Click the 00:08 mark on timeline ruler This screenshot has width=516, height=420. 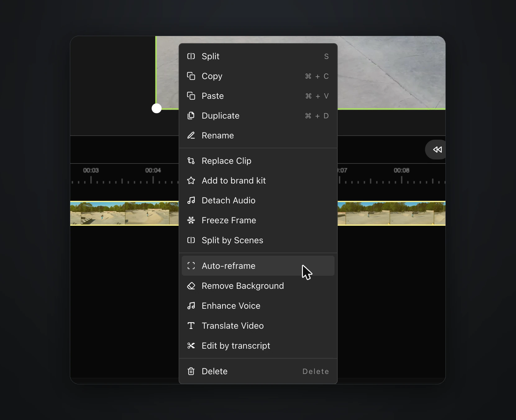pyautogui.click(x=402, y=170)
